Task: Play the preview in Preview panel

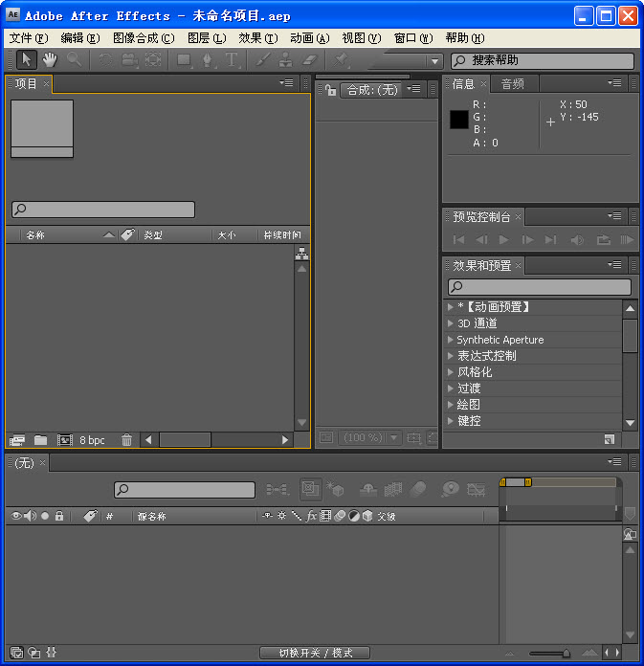Action: pyautogui.click(x=504, y=240)
